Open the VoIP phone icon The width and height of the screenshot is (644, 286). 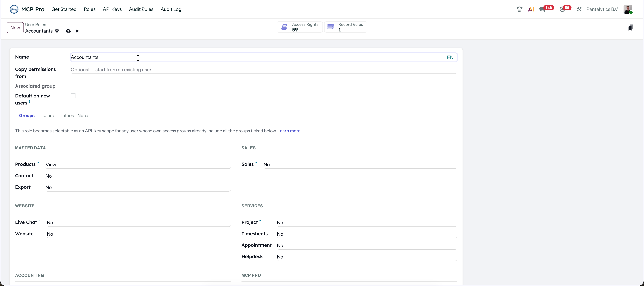click(520, 9)
